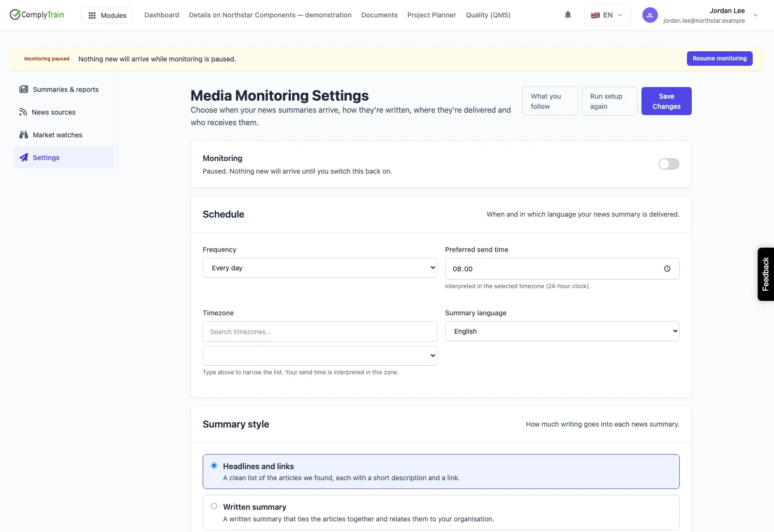Open the Feedback side tab
774x532 pixels.
(x=765, y=274)
